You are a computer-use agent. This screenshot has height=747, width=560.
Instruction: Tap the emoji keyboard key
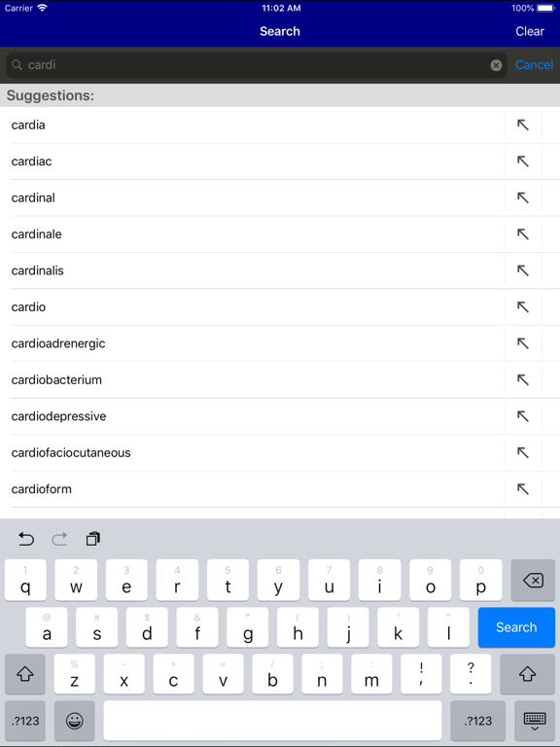coord(74,721)
